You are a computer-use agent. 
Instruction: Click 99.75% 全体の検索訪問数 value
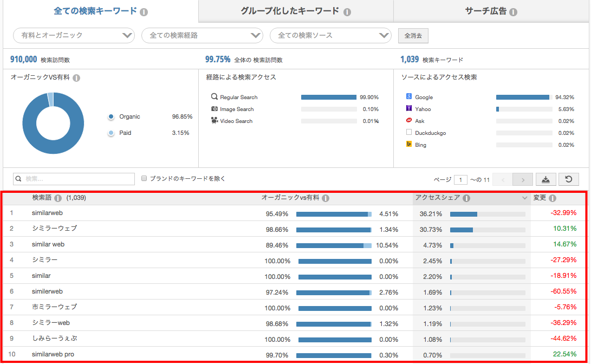[x=217, y=60]
